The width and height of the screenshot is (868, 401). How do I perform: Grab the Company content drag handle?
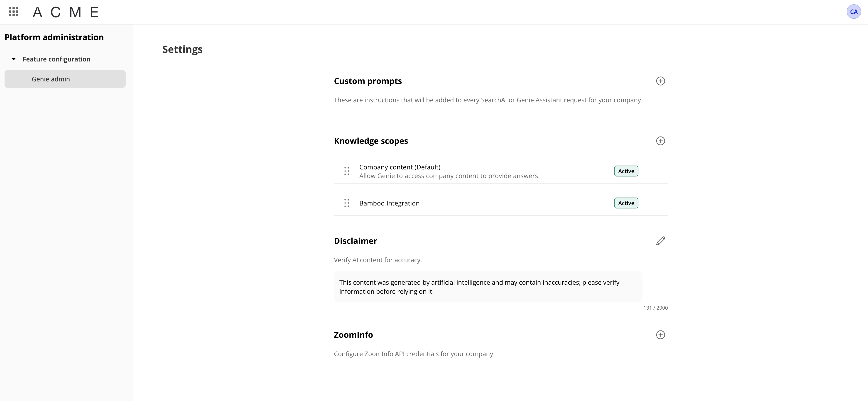pos(346,171)
